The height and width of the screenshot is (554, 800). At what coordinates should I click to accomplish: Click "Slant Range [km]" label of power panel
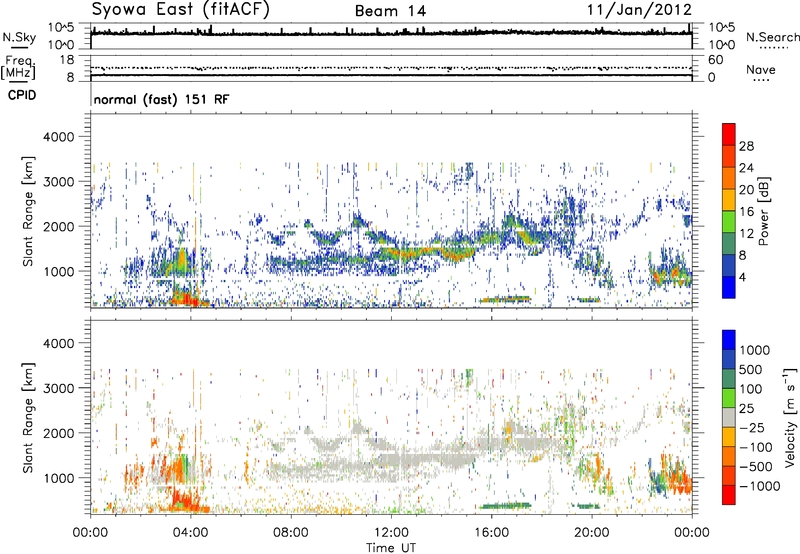[28, 211]
